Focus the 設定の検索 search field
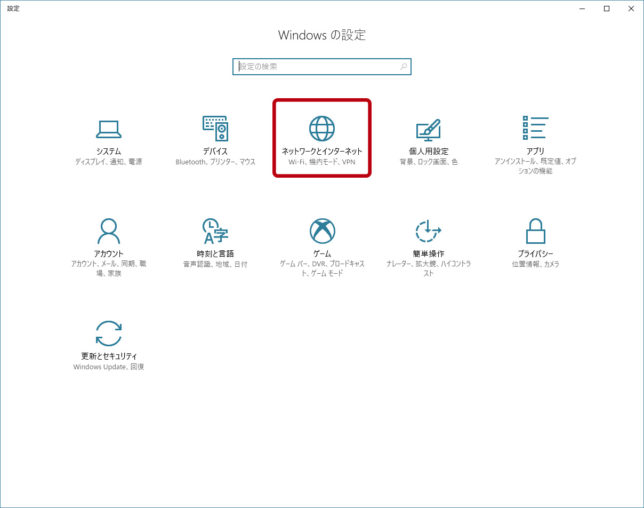 pos(322,67)
